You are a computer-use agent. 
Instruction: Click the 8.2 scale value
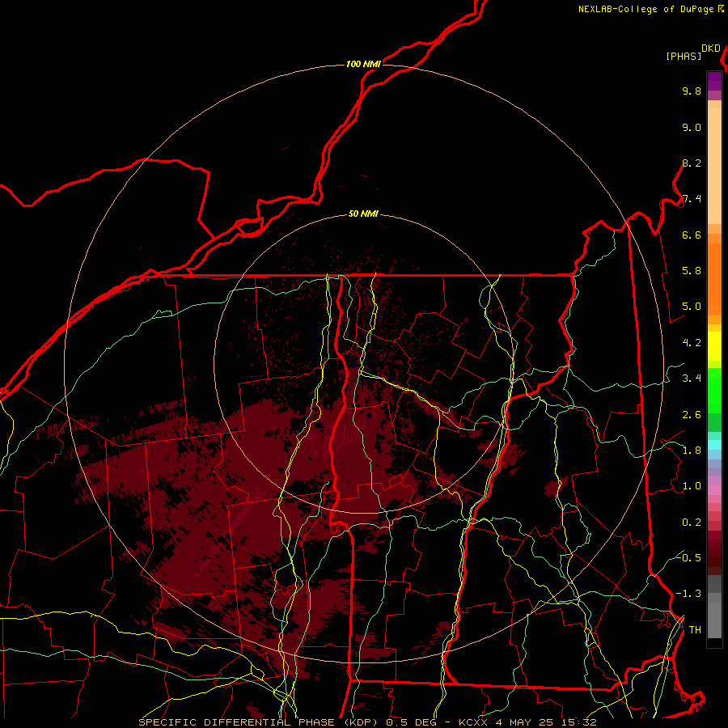coord(692,163)
